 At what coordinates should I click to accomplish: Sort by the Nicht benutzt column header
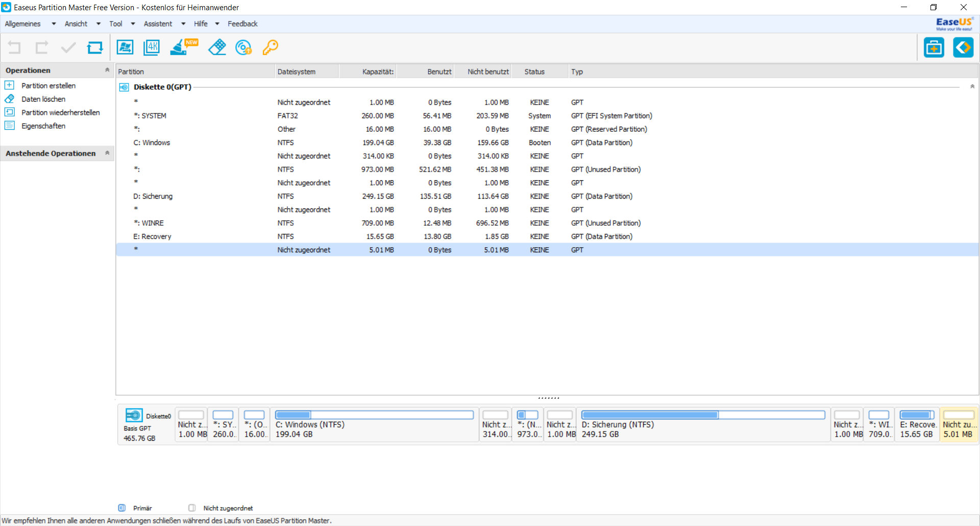pos(482,72)
